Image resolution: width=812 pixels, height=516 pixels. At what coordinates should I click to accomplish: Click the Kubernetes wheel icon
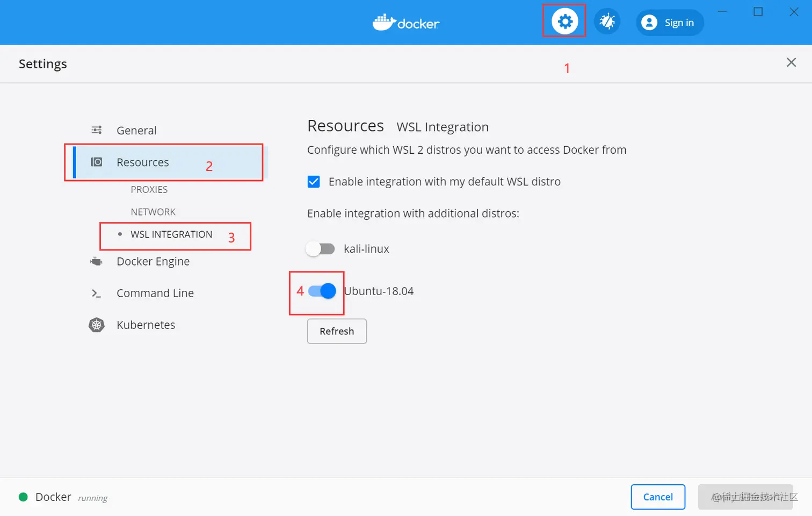[x=97, y=325]
